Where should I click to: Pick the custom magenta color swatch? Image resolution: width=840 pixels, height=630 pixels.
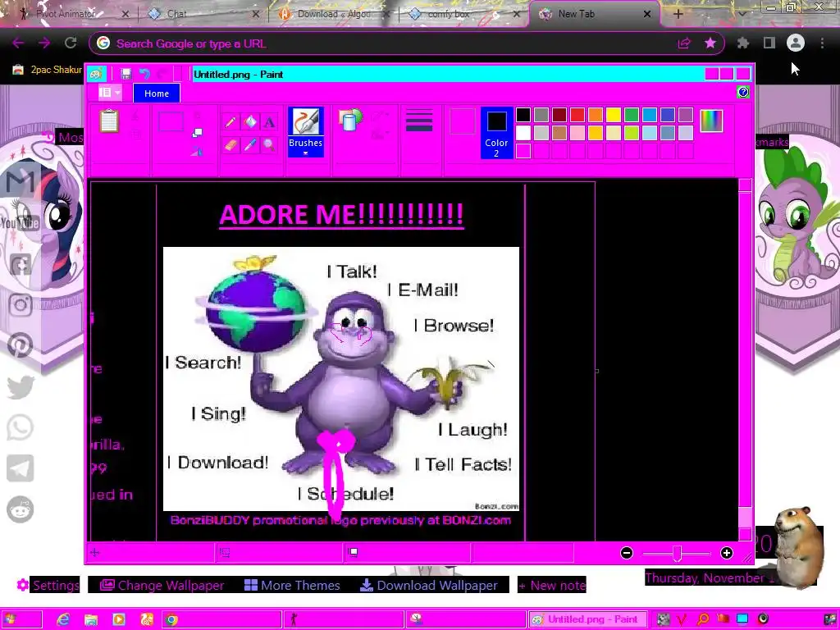point(523,151)
